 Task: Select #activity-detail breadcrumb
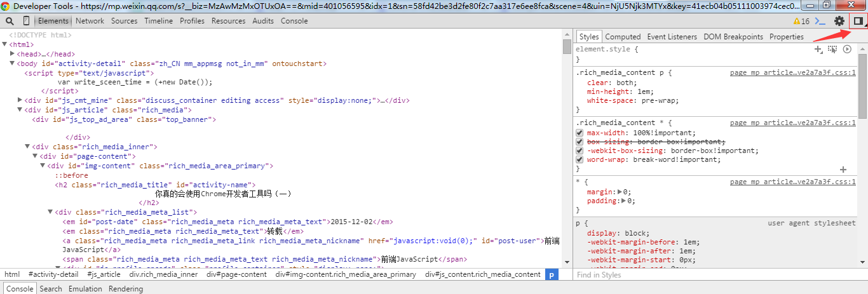point(53,274)
